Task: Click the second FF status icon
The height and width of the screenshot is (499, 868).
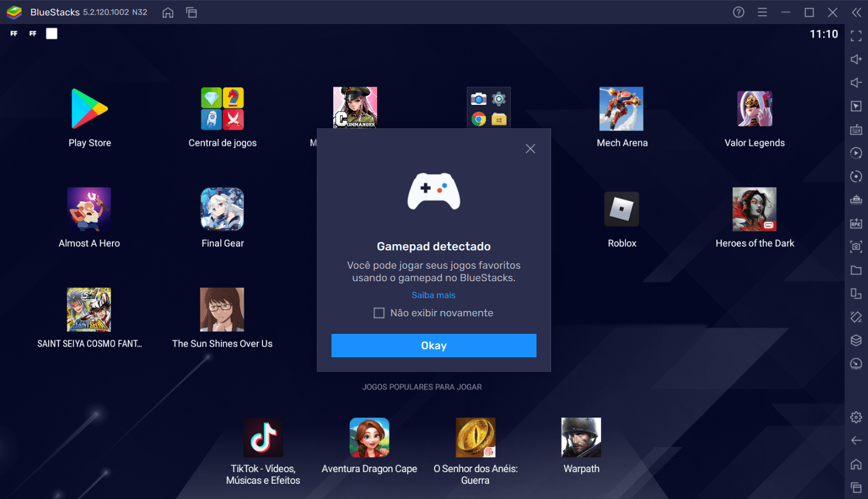Action: coord(33,34)
